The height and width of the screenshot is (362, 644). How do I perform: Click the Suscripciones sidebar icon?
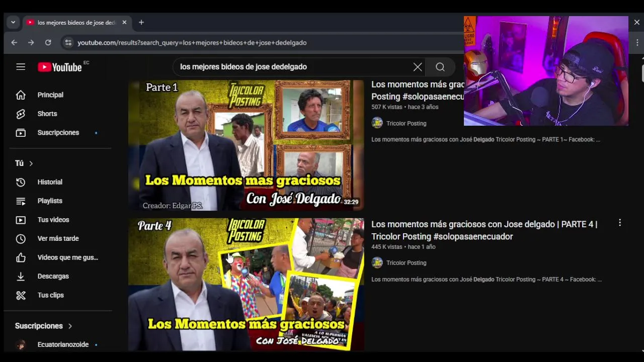pos(21,133)
